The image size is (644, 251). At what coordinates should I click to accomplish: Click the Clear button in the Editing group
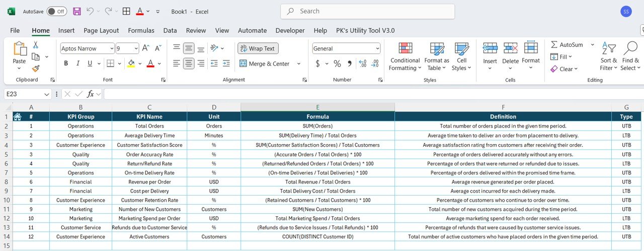(564, 69)
